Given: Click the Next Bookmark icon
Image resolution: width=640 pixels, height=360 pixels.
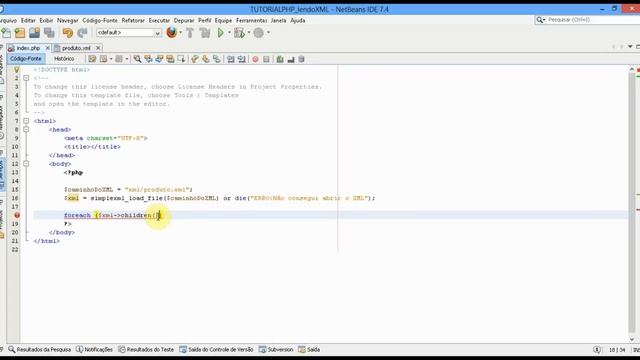Looking at the screenshot, I should (206, 59).
